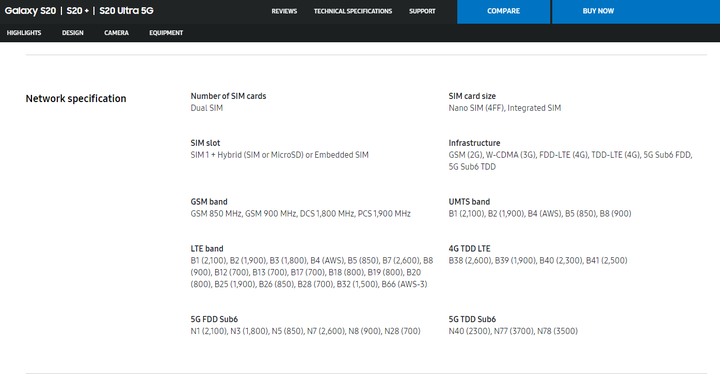Select the SIM 1 + Hybrid value text
720x383 pixels.
click(280, 155)
